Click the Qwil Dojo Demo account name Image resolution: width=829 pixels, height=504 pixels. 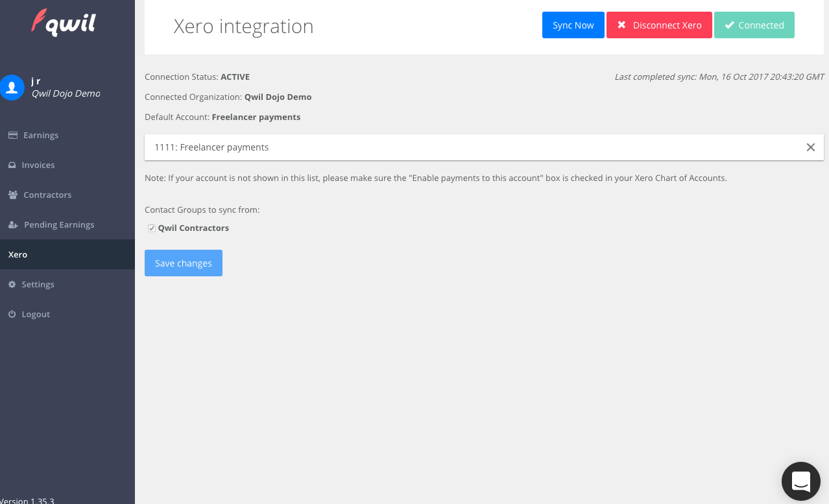coord(66,93)
